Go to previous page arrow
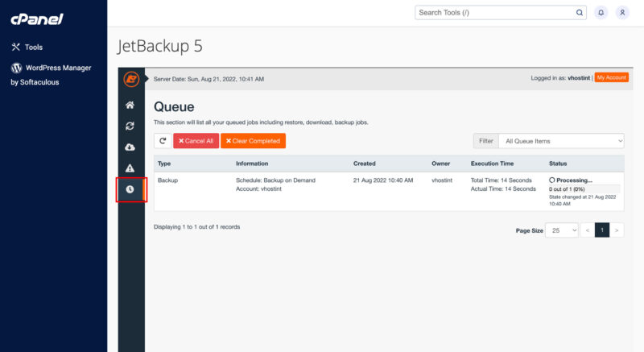This screenshot has height=352, width=644. [588, 230]
